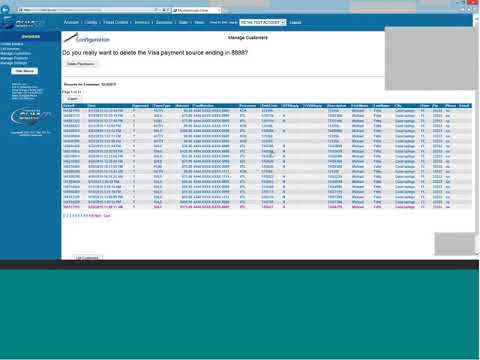Open Manage Customers in the sidebar
The image size is (480, 360).
tap(15, 53)
